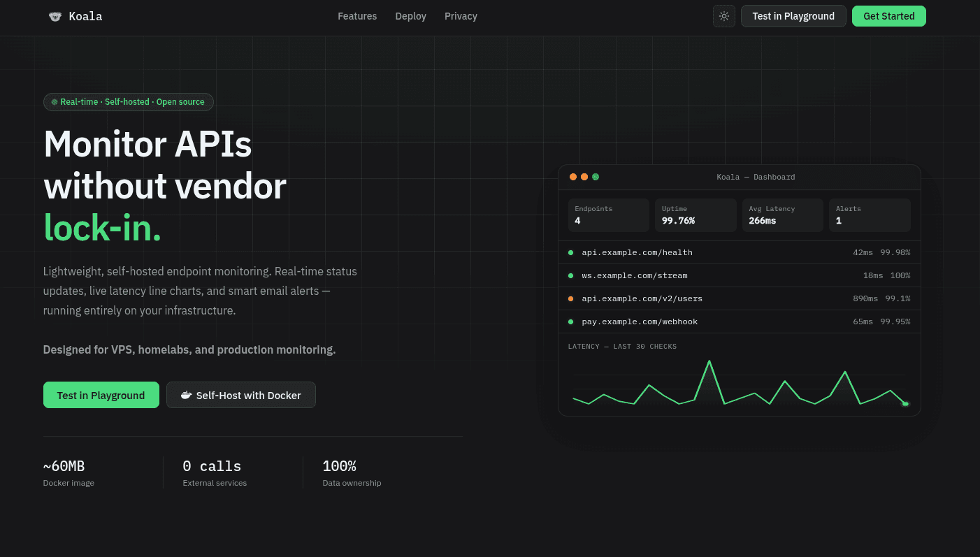Click the badge icon before Real-time text
This screenshot has width=980, height=557.
[55, 102]
